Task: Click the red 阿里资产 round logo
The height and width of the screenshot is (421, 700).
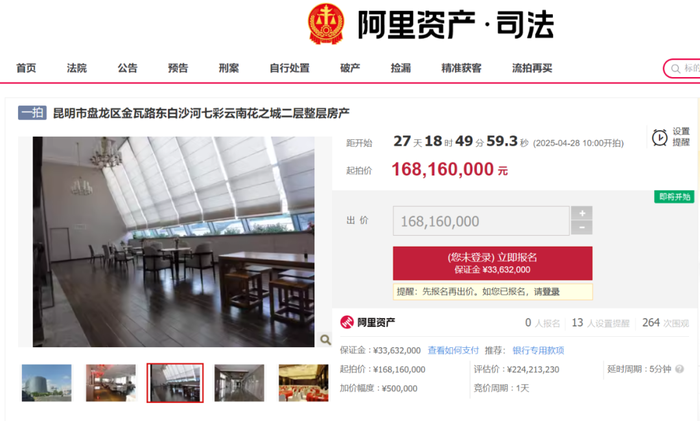Action: coord(346,322)
